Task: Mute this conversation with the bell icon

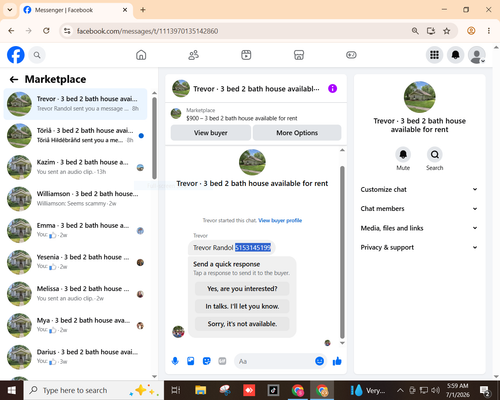Action: pos(403,154)
